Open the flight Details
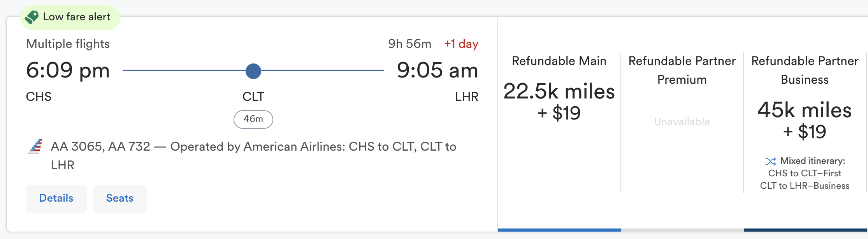 (56, 199)
